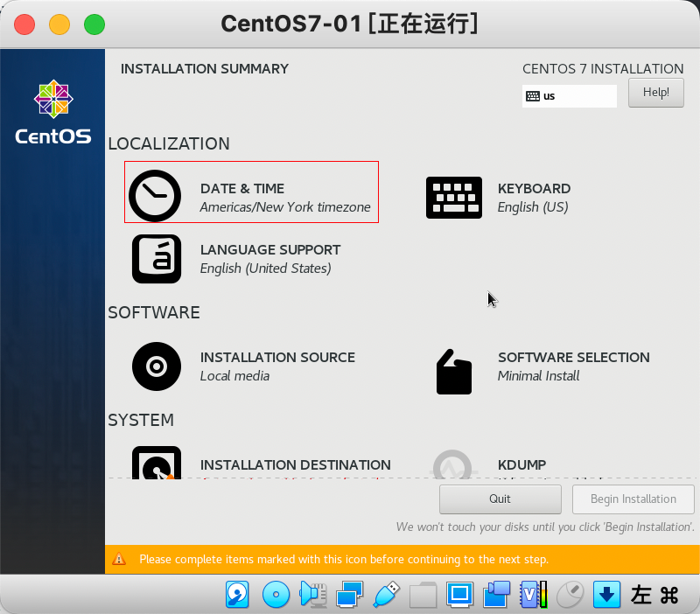Viewport: 700px width, 614px height.
Task: Click VirtualBox keyboard capture arrow icon
Action: 606,595
